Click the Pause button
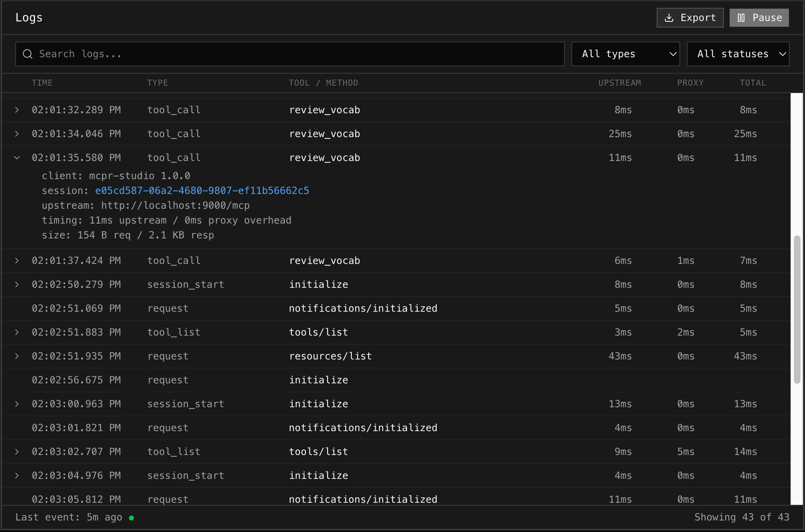 [x=759, y=18]
